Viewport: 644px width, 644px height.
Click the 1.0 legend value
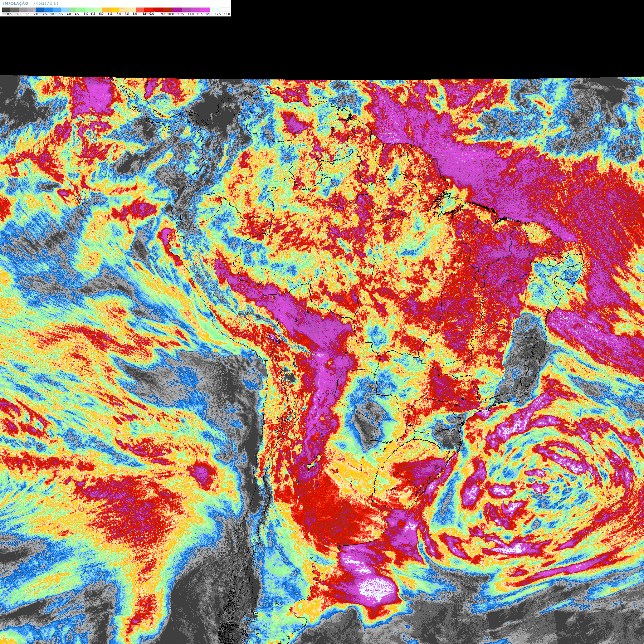(x=18, y=14)
